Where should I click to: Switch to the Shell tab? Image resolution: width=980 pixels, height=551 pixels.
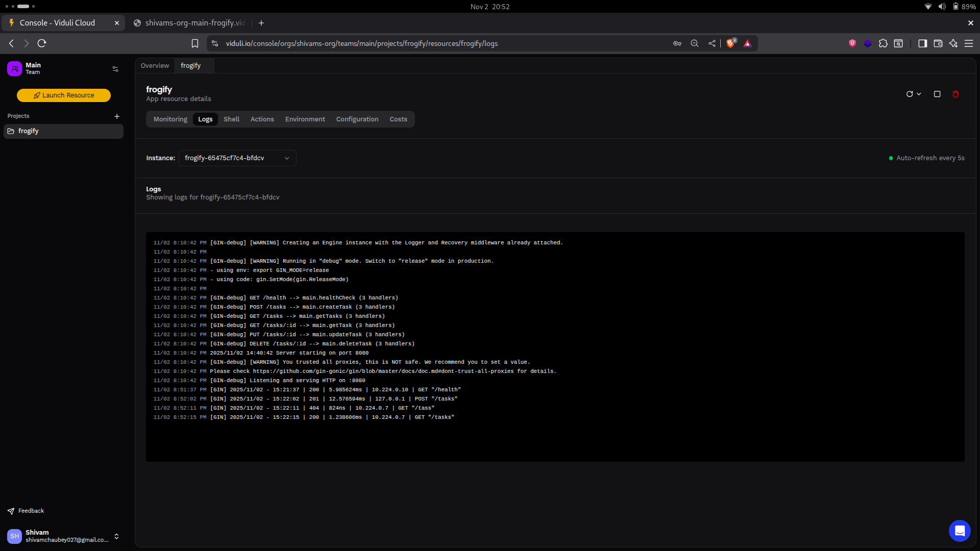tap(231, 119)
